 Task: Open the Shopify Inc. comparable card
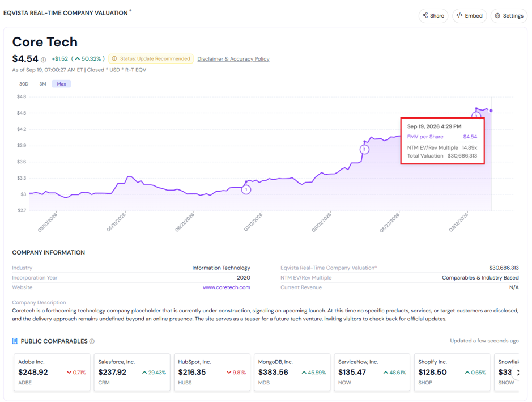[452, 372]
